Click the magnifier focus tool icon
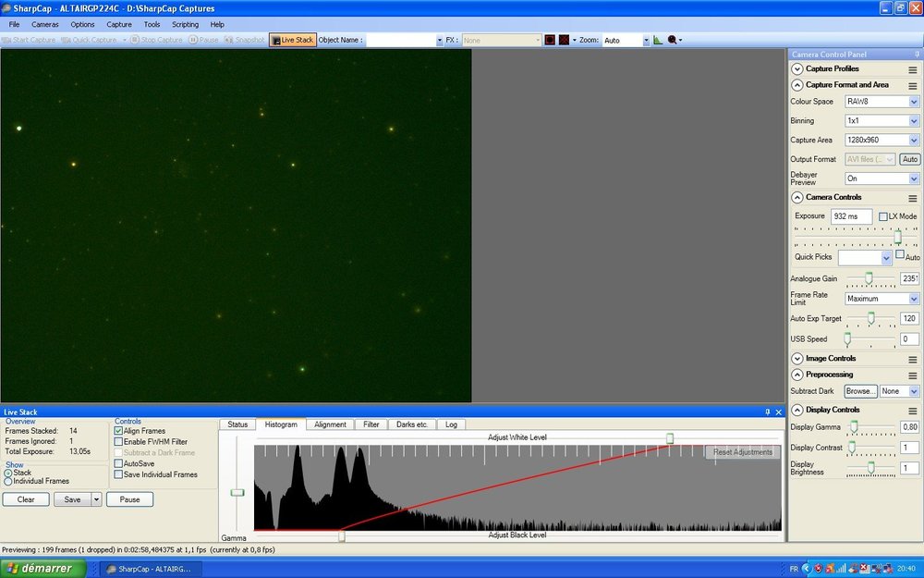 (x=672, y=41)
